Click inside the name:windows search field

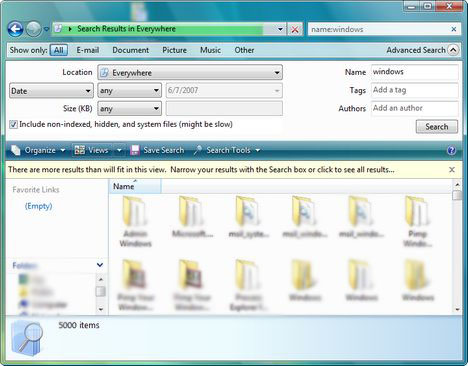(378, 29)
